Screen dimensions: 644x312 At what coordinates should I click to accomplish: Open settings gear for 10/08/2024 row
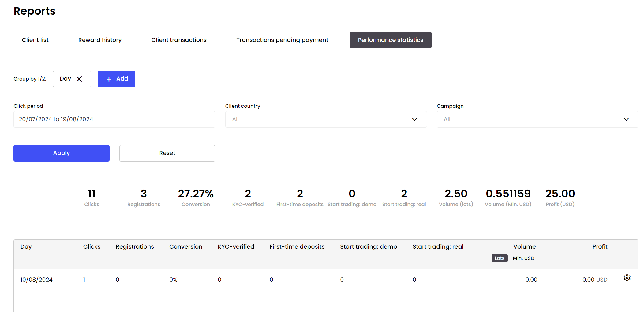coord(627,278)
